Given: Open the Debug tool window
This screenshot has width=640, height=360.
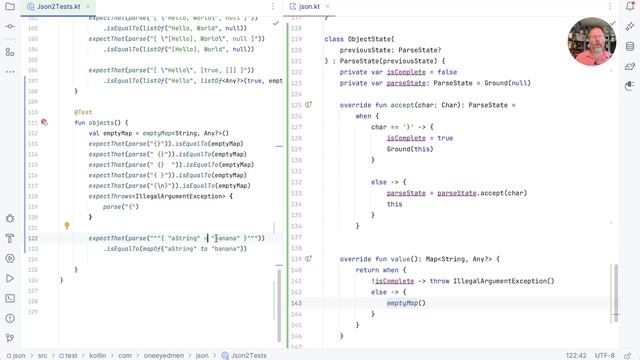Looking at the screenshot, I should [x=10, y=218].
